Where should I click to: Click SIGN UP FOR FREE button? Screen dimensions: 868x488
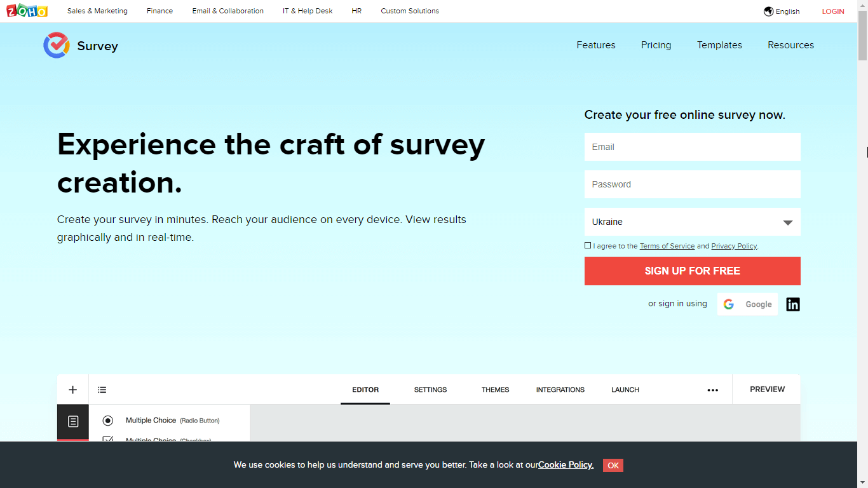[693, 271]
